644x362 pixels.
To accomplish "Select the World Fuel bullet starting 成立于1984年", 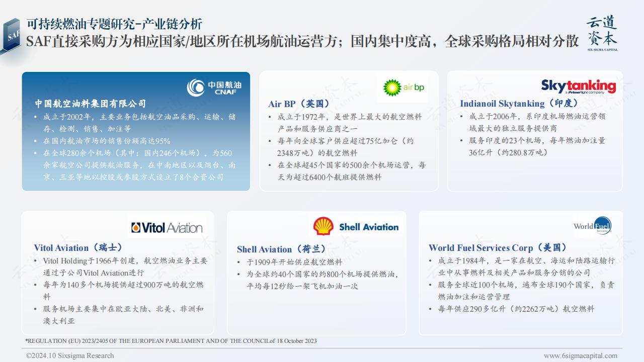I will pyautogui.click(x=522, y=266).
